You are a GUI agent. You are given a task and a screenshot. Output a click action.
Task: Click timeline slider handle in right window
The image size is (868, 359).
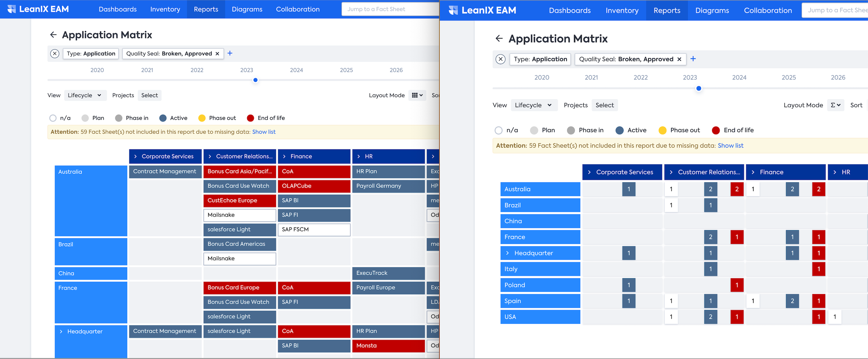[699, 88]
